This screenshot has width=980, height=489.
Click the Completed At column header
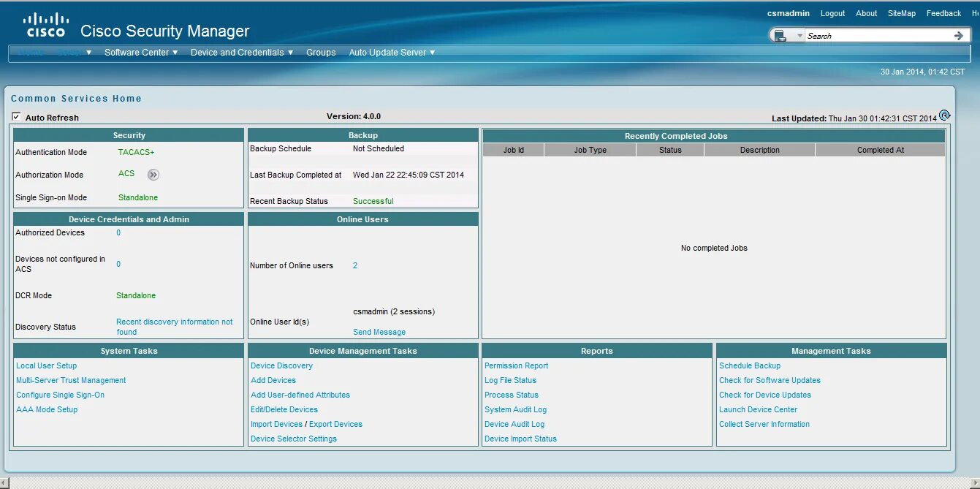coord(881,150)
